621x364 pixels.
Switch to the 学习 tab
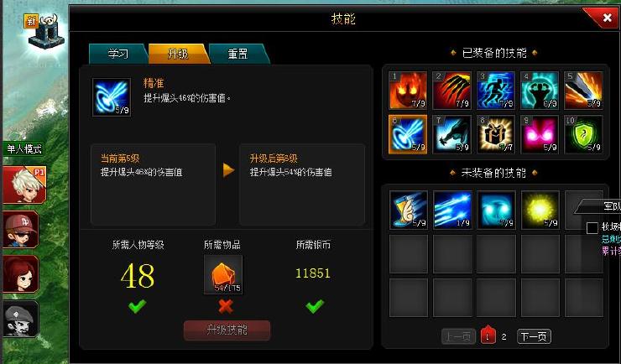point(118,54)
